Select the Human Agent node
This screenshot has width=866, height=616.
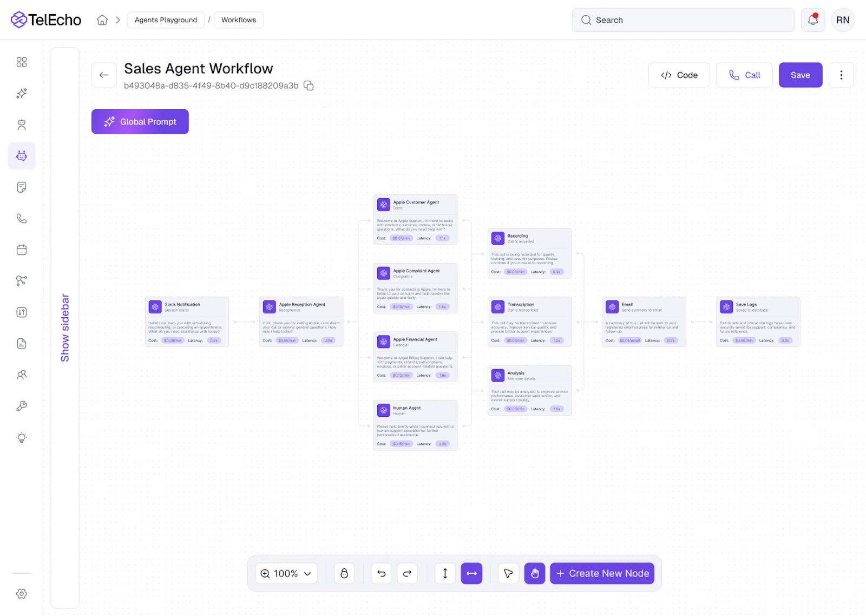point(416,425)
